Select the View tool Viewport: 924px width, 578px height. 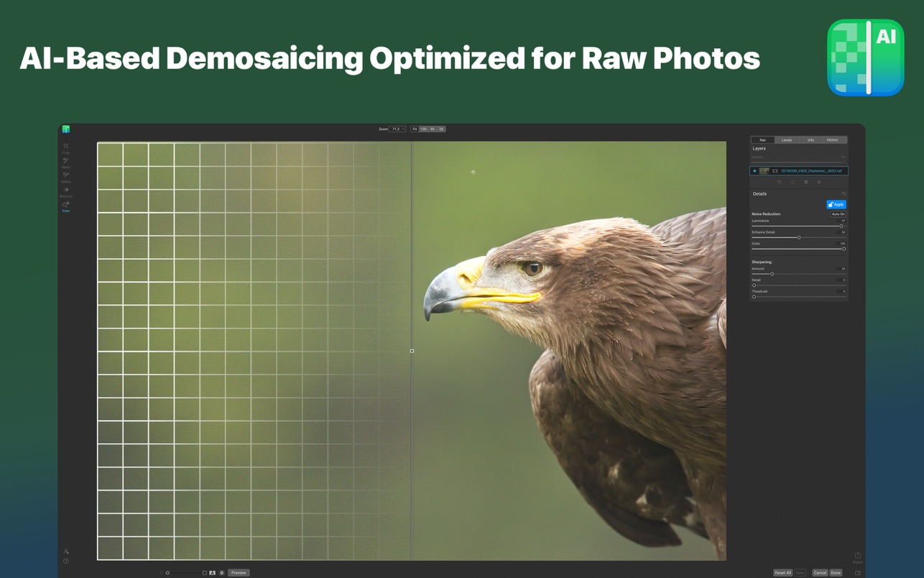[65, 206]
